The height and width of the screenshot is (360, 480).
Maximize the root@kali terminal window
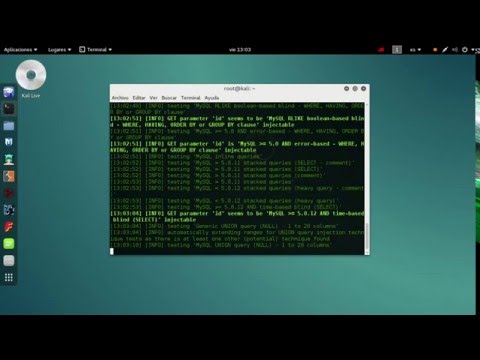pos(355,89)
